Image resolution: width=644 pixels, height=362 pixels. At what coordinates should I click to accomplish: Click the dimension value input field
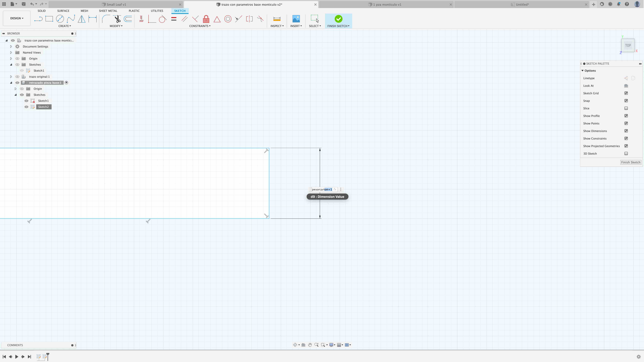[322, 189]
